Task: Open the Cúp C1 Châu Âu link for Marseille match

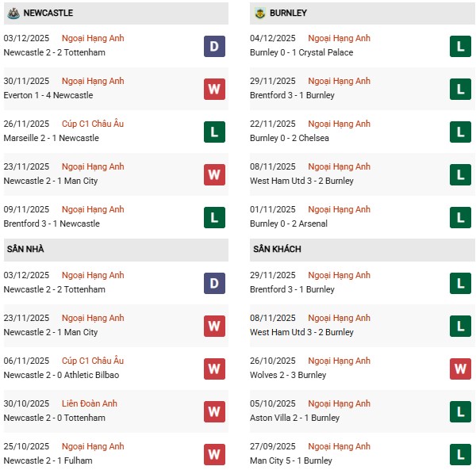Action: pyautogui.click(x=93, y=124)
